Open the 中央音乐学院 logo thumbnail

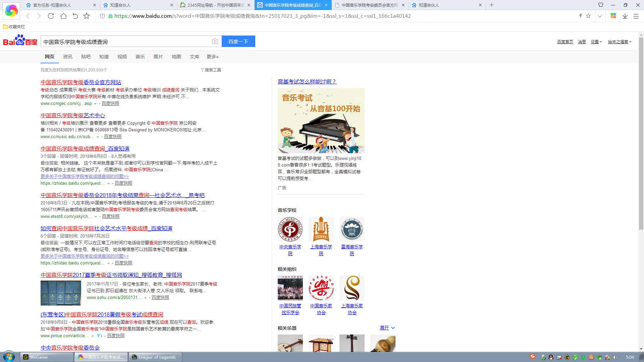click(x=290, y=229)
